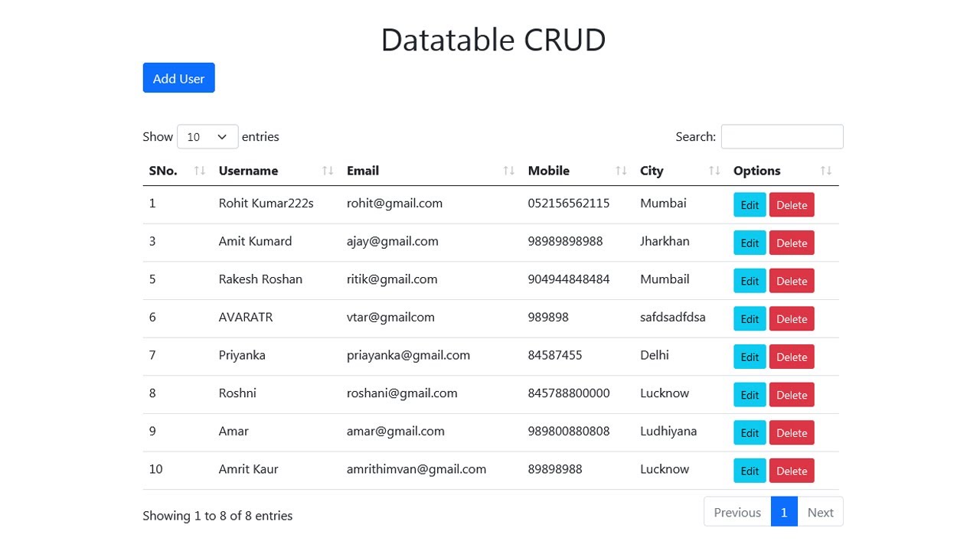Edit the Amar user record
This screenshot has height=551, width=980.
pos(750,433)
